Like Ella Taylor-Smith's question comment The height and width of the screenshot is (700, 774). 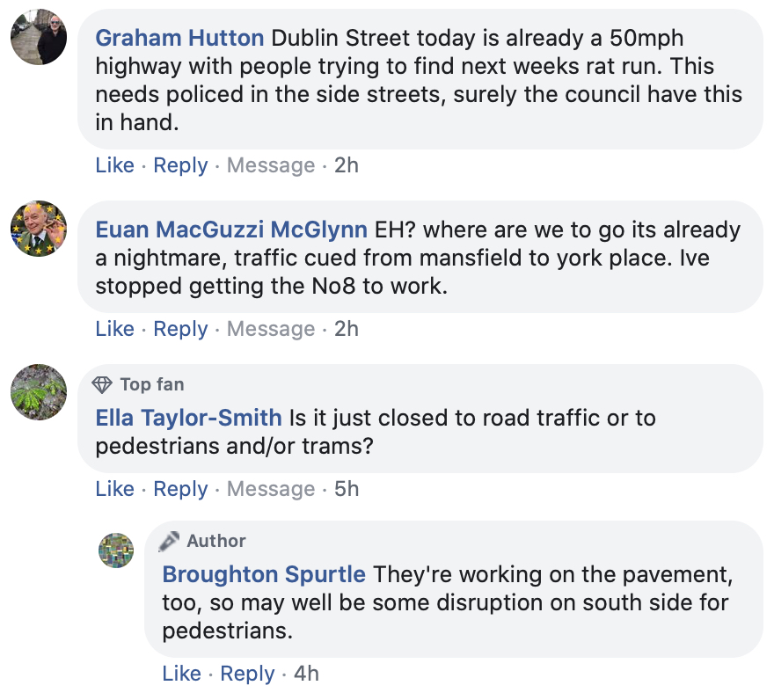(x=114, y=489)
